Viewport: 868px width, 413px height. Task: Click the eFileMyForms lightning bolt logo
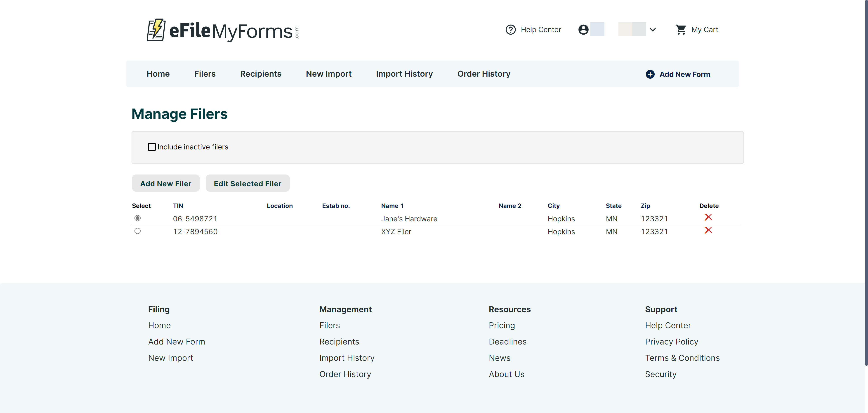[x=156, y=30]
